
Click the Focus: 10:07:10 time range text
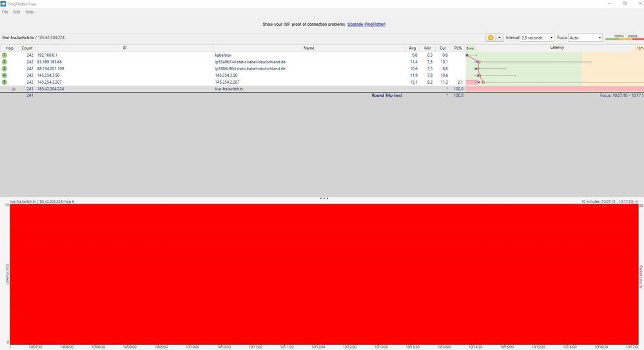tap(622, 95)
